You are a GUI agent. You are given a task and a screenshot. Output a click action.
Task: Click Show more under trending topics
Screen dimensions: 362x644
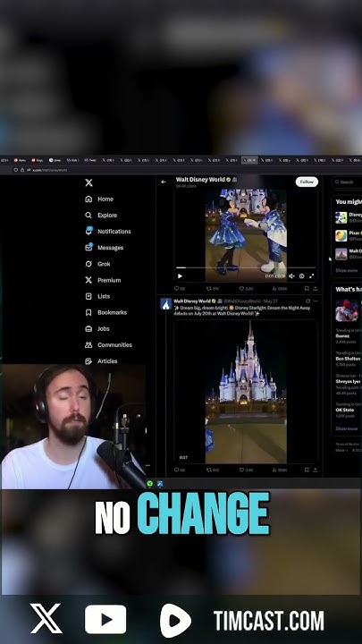(347, 428)
